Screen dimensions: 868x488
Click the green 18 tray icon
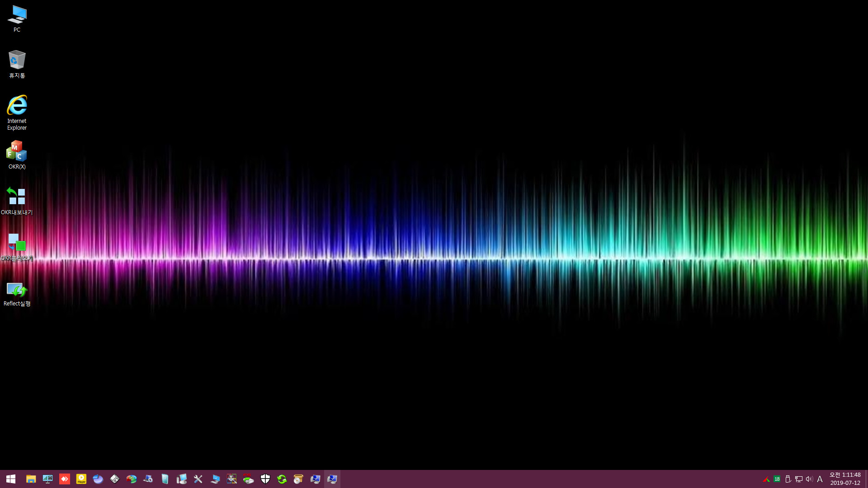(x=777, y=479)
